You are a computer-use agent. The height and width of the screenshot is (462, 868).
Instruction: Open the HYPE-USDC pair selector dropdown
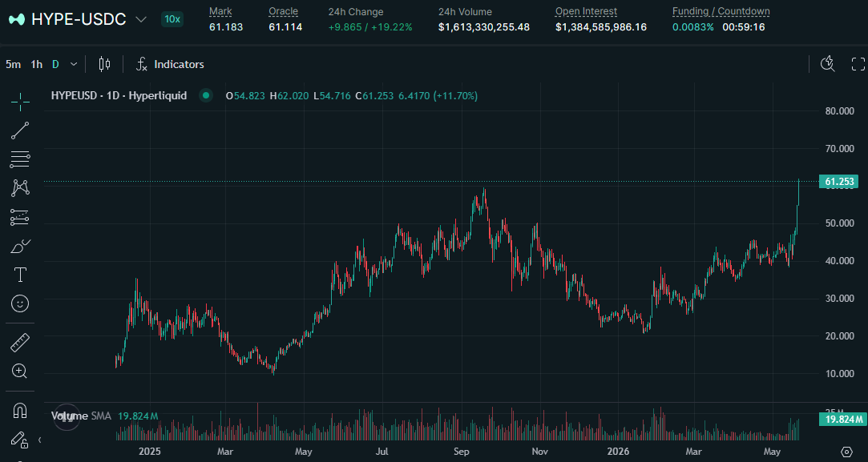point(141,19)
